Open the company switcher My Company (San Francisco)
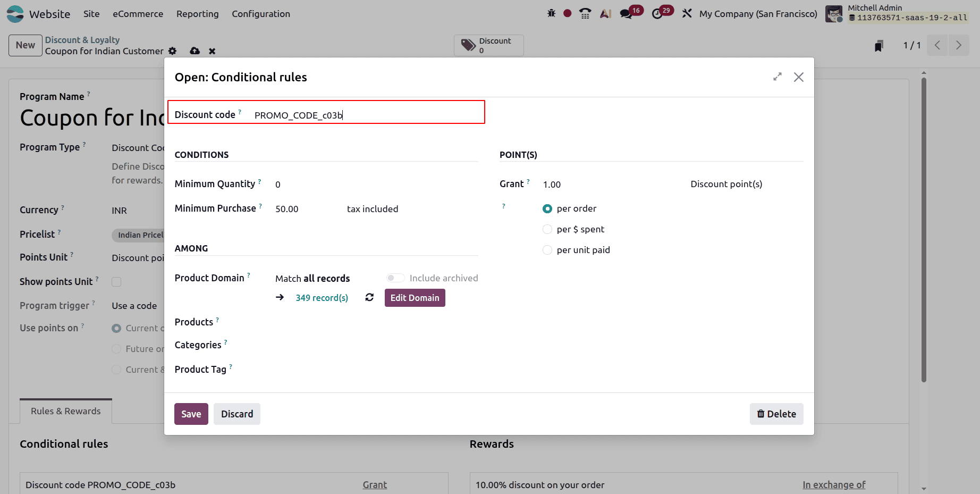 click(x=758, y=14)
